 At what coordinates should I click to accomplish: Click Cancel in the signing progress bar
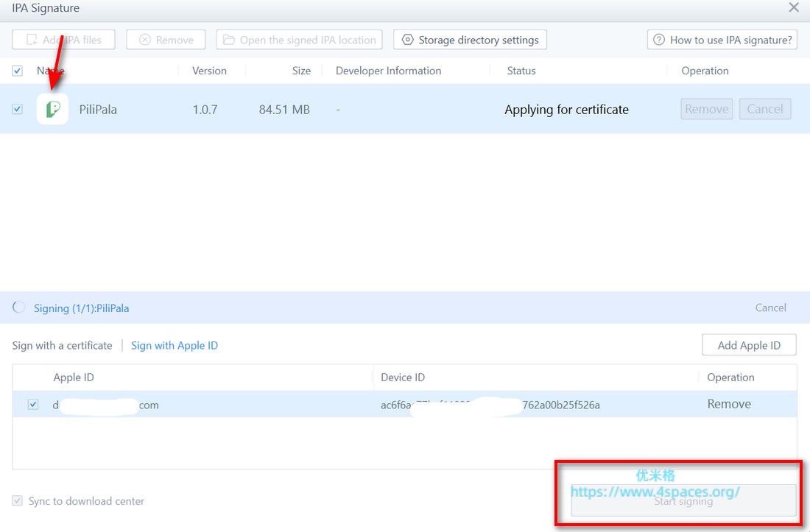(x=770, y=308)
